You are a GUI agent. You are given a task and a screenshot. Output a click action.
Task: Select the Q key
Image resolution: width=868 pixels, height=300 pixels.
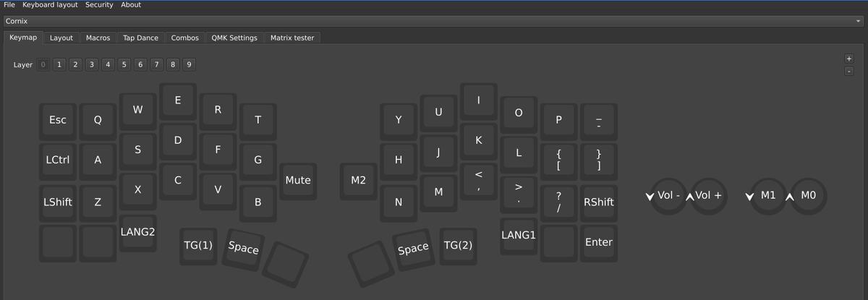[x=98, y=120]
